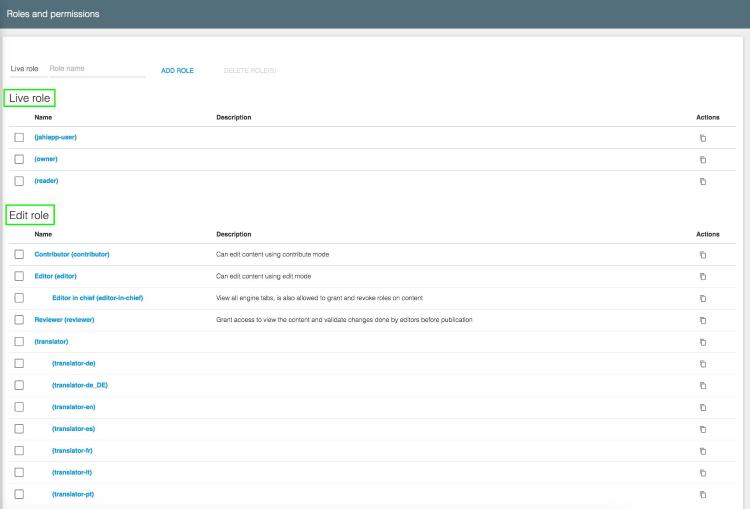The height and width of the screenshot is (509, 750).
Task: Copy the (translator-de_DE) role
Action: [703, 386]
